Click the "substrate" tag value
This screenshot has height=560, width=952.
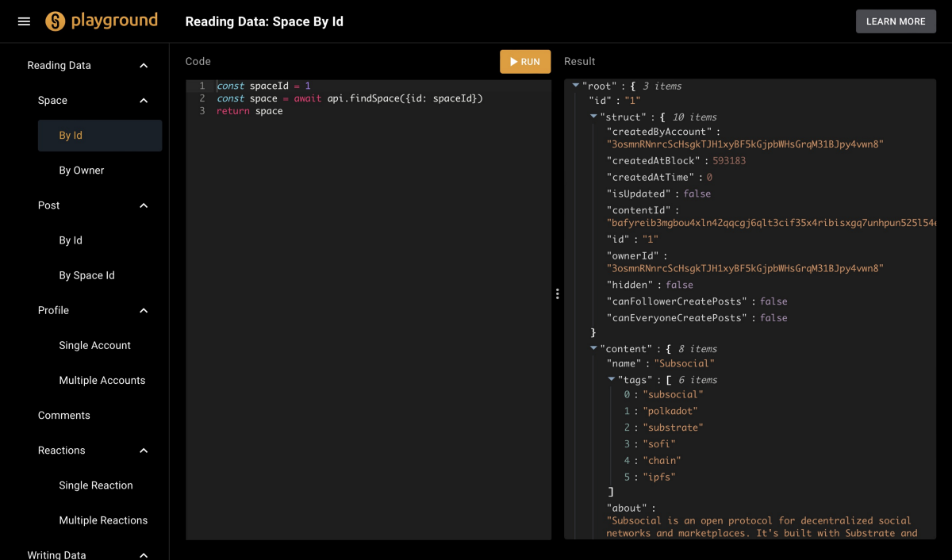[x=673, y=428]
